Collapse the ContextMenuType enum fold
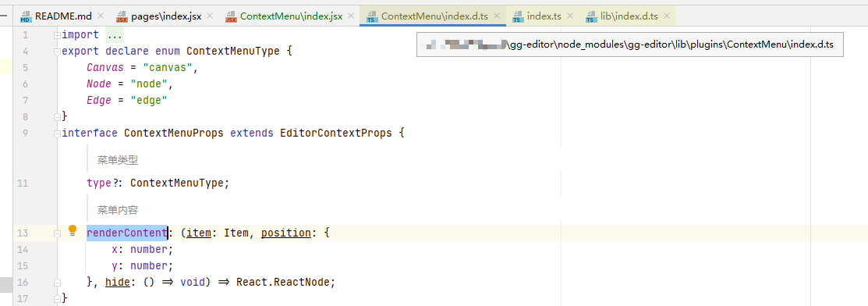 pos(57,52)
